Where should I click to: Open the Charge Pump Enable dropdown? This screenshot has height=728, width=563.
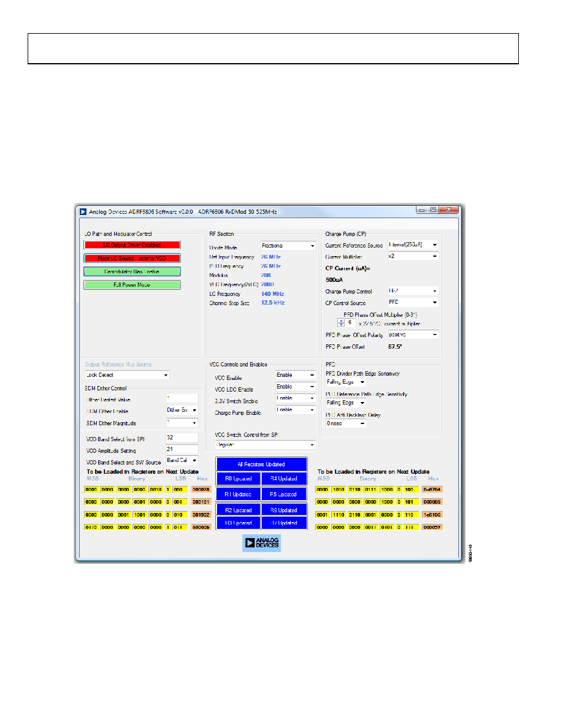[x=296, y=410]
